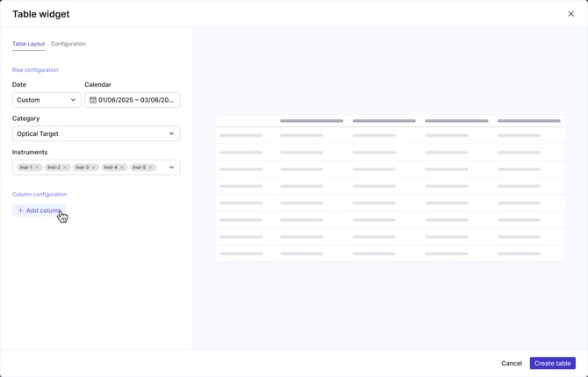
Task: Close the Table widget dialog
Action: point(571,14)
